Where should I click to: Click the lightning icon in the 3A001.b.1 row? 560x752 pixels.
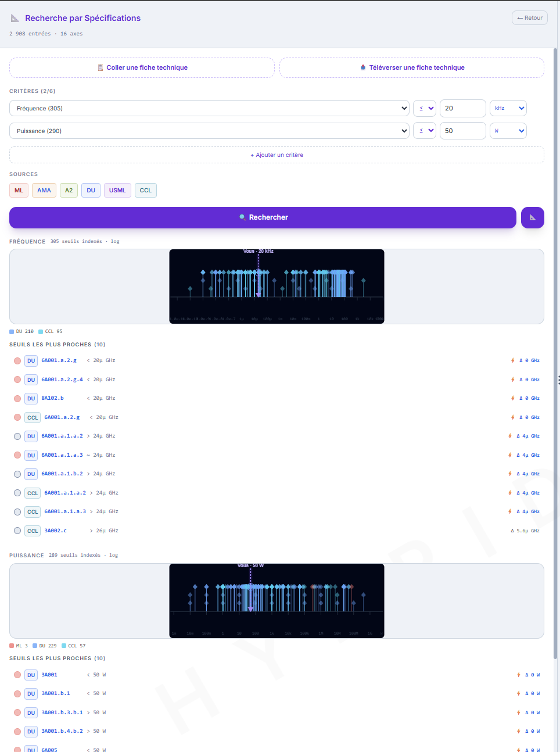click(518, 693)
